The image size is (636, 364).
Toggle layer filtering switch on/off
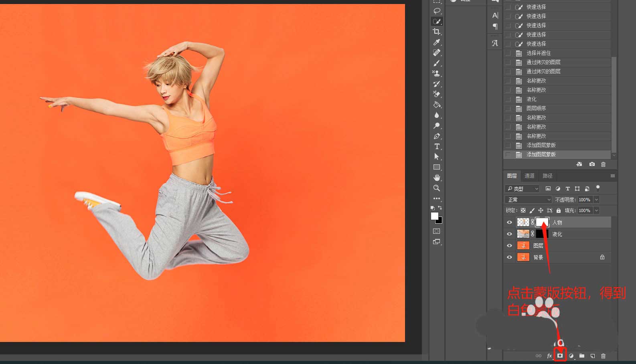tap(598, 188)
